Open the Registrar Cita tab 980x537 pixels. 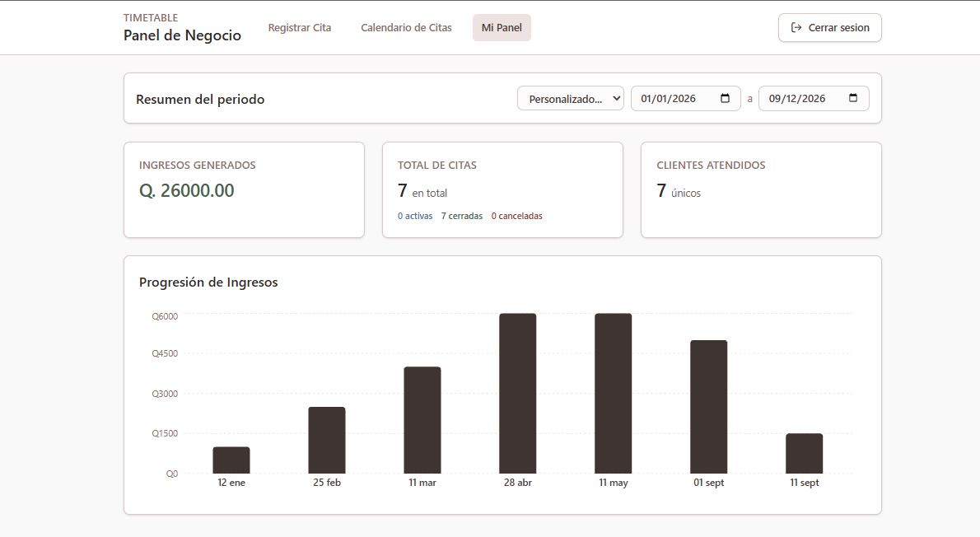pos(300,27)
